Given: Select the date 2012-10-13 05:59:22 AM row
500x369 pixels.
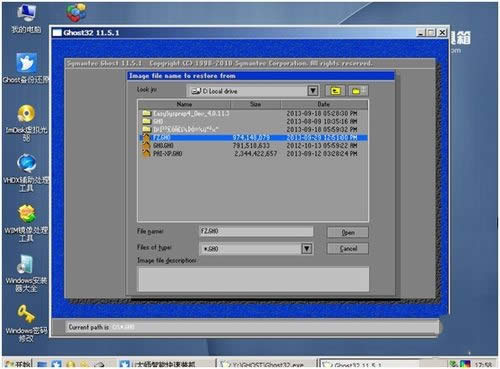Looking at the screenshot, I should click(322, 145).
